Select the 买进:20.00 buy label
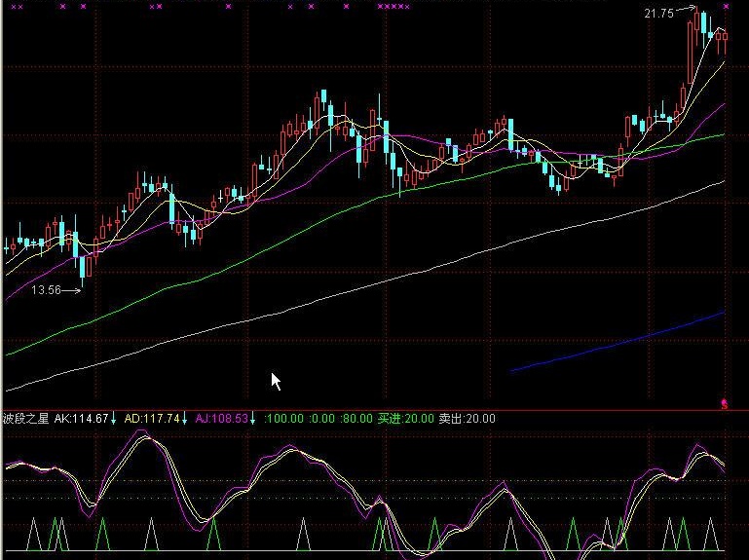 (406, 419)
